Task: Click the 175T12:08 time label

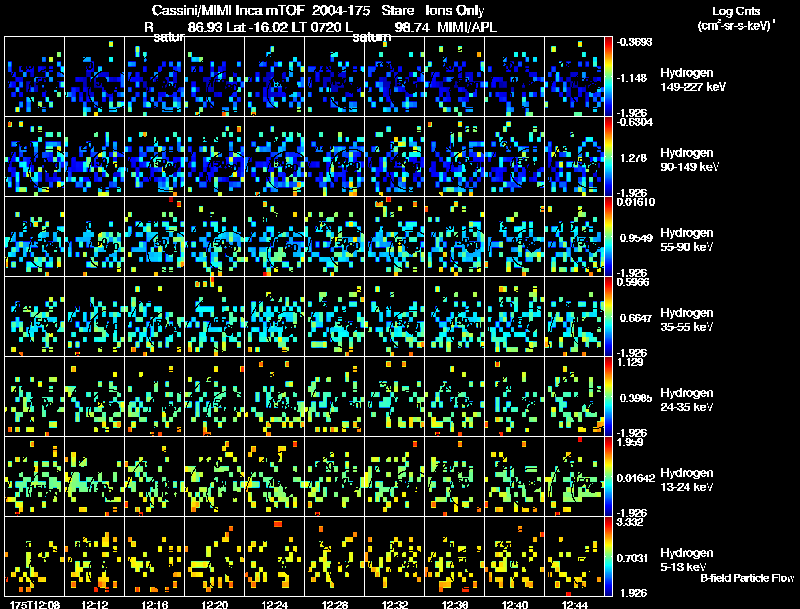Action: pyautogui.click(x=35, y=604)
